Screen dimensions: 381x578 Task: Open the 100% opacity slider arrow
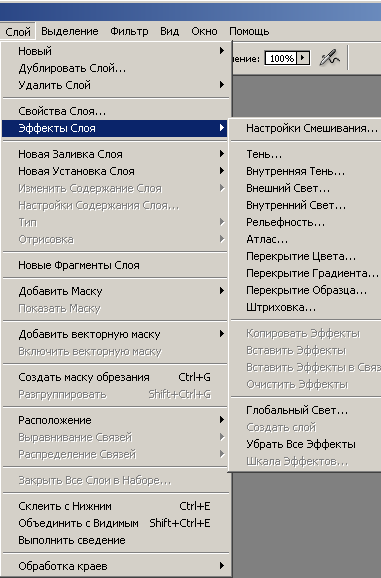click(x=303, y=58)
